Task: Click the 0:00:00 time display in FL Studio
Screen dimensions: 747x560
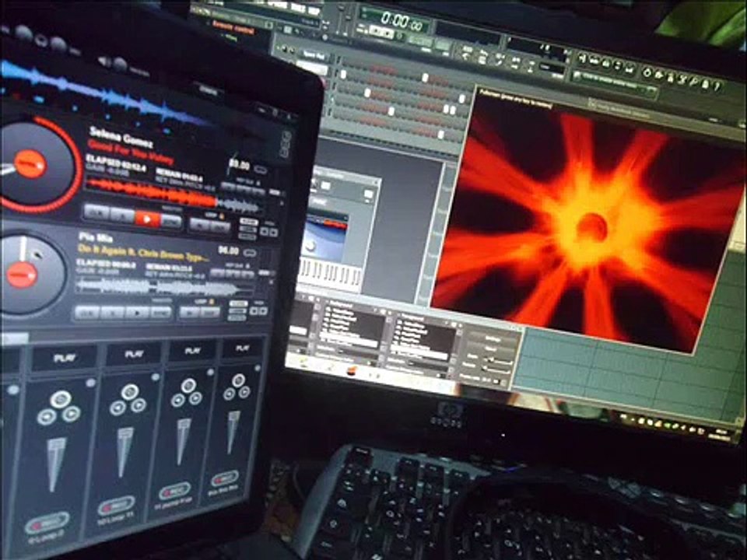Action: [x=402, y=21]
